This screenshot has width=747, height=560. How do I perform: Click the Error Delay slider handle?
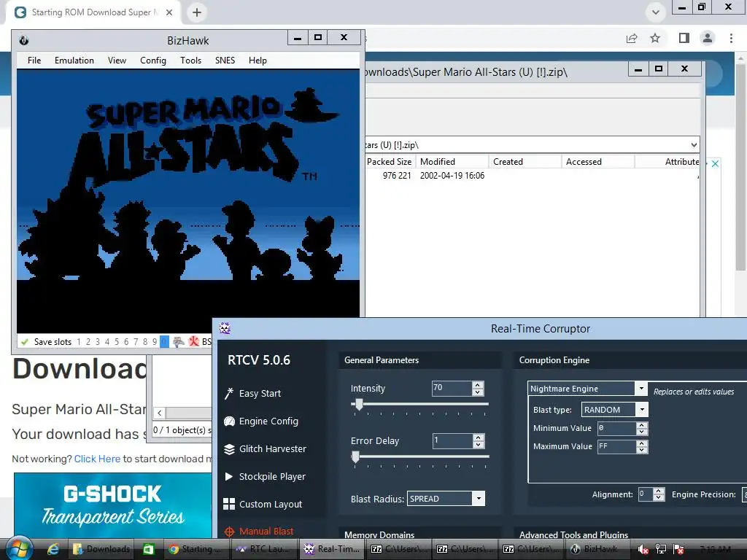point(355,456)
